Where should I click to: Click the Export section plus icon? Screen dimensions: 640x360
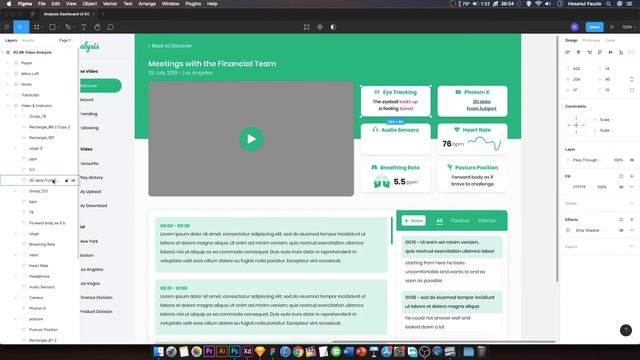coord(632,247)
